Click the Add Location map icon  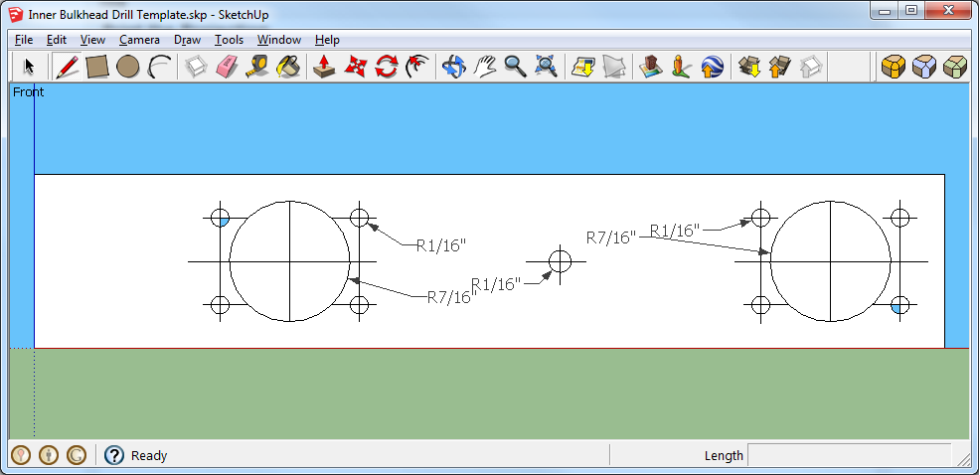583,67
